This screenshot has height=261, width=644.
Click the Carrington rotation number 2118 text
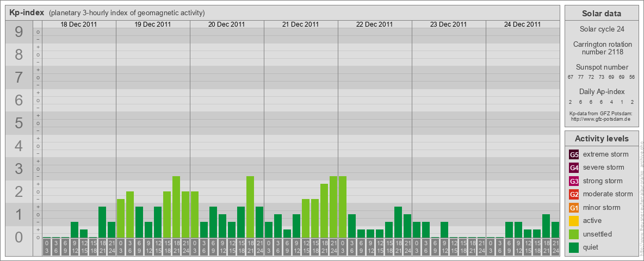(x=603, y=48)
